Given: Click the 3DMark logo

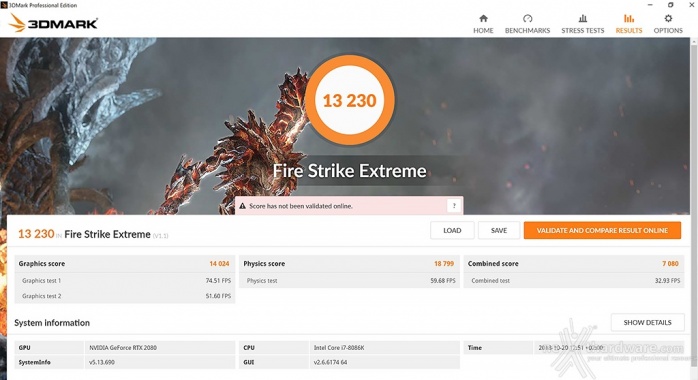Looking at the screenshot, I should coord(53,23).
